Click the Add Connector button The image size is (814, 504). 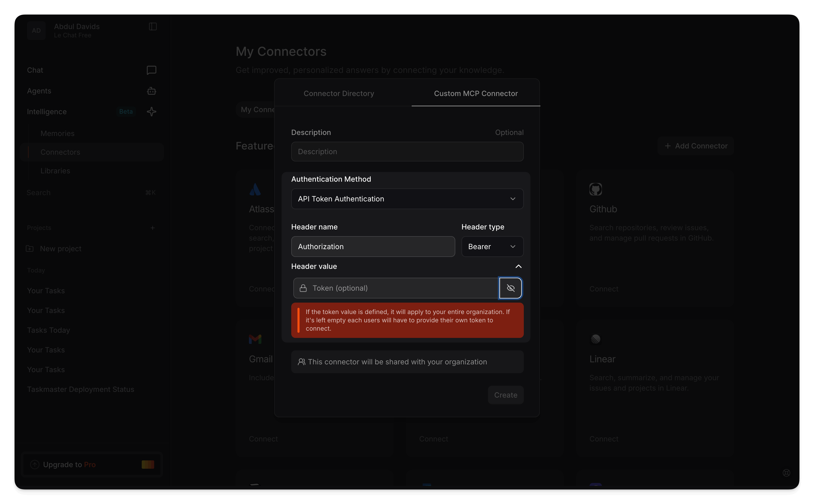tap(696, 146)
